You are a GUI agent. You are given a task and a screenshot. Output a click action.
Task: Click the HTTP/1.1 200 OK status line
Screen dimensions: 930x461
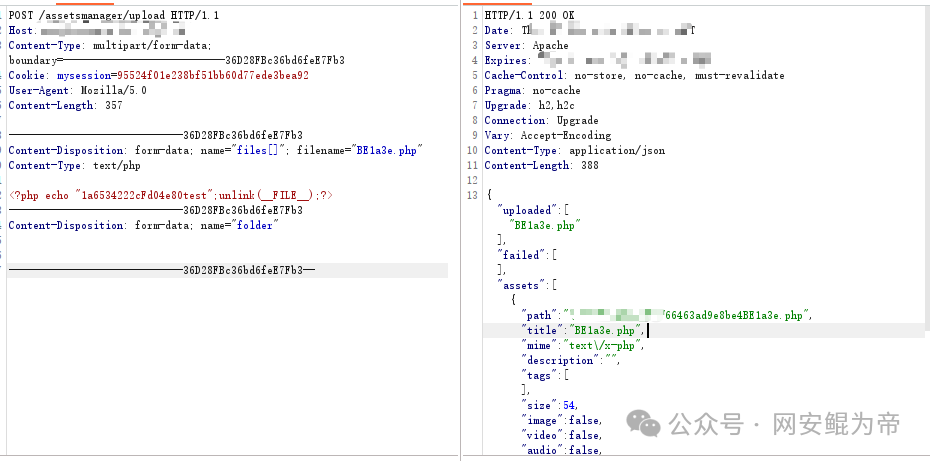coord(528,16)
